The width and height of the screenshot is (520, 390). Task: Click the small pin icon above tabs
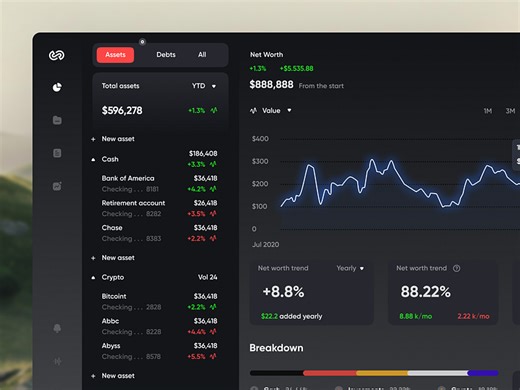[142, 42]
